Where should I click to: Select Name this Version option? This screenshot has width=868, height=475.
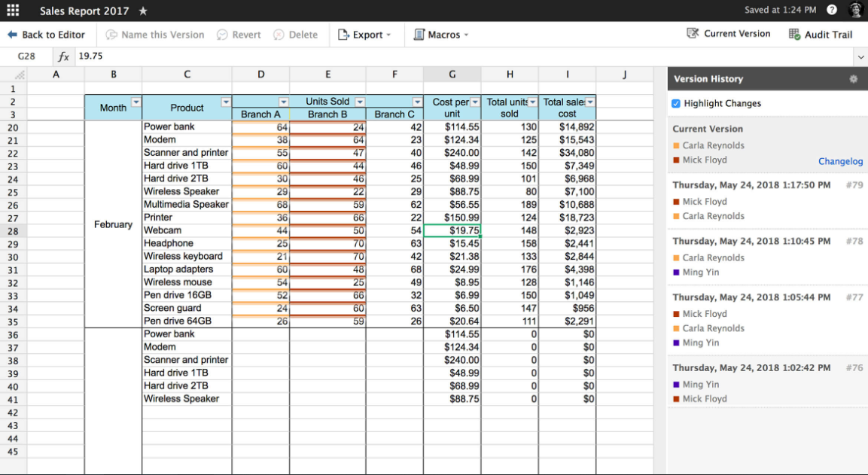coord(155,35)
